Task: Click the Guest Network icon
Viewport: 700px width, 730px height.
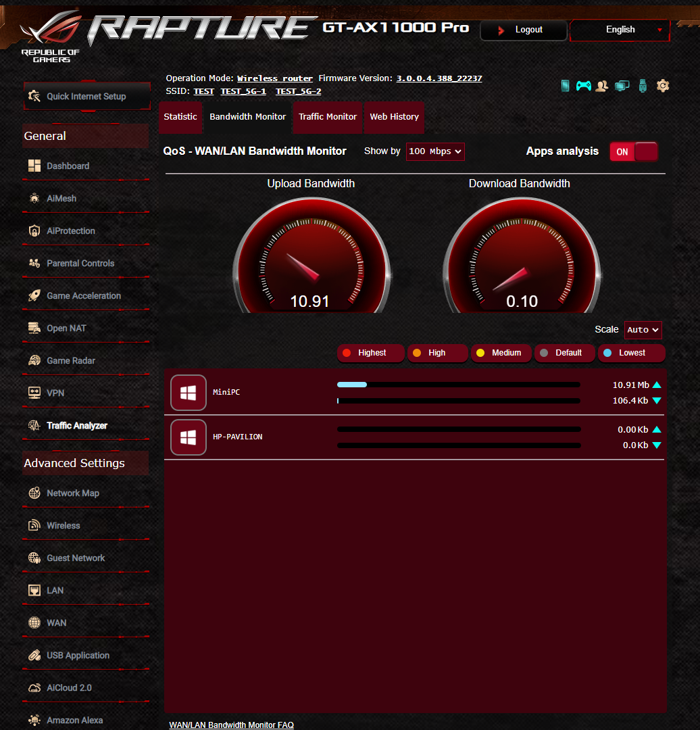Action: pyautogui.click(x=34, y=558)
